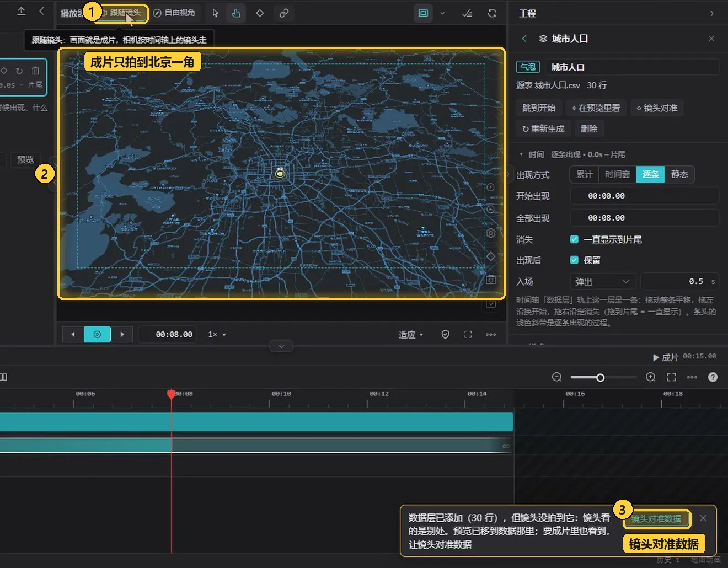Fit the timeline to window
The width and height of the screenshot is (728, 568).
click(x=671, y=377)
